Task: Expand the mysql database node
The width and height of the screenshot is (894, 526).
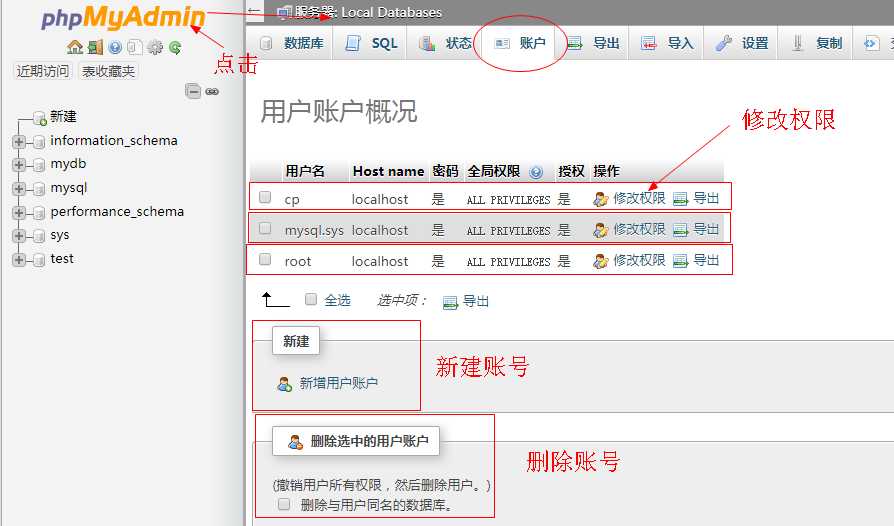Action: (x=19, y=189)
